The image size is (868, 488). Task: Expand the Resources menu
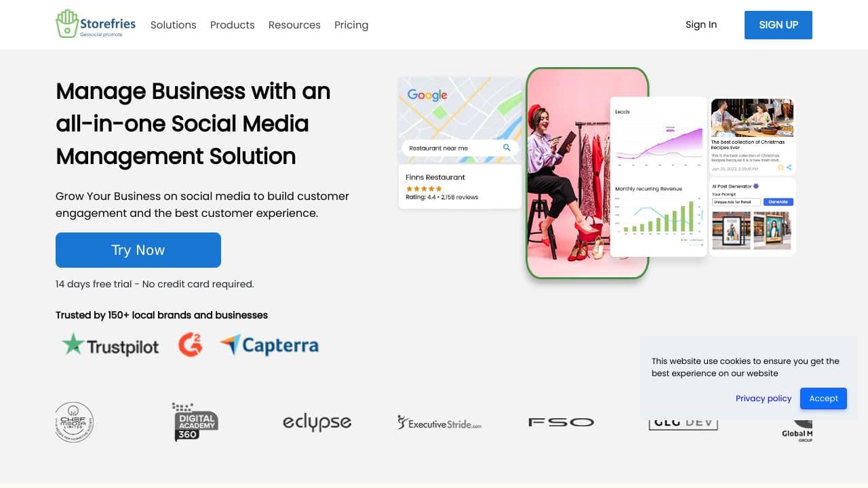(294, 25)
